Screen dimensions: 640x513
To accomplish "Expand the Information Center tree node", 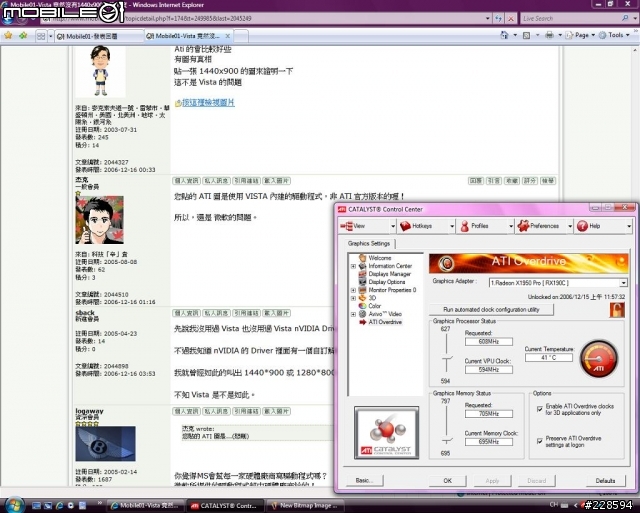I will tap(353, 266).
